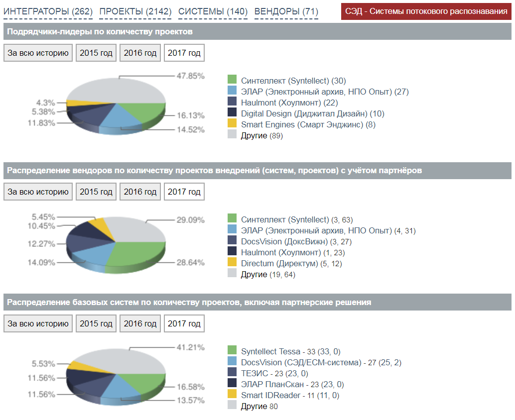Select 2016 год in Распределение вендоров section
This screenshot has width=515, height=420.
click(140, 192)
